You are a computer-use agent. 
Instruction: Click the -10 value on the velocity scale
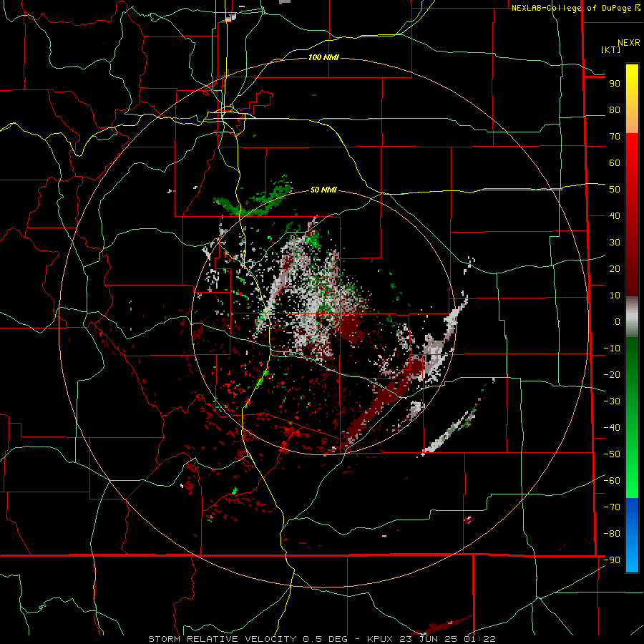[612, 348]
